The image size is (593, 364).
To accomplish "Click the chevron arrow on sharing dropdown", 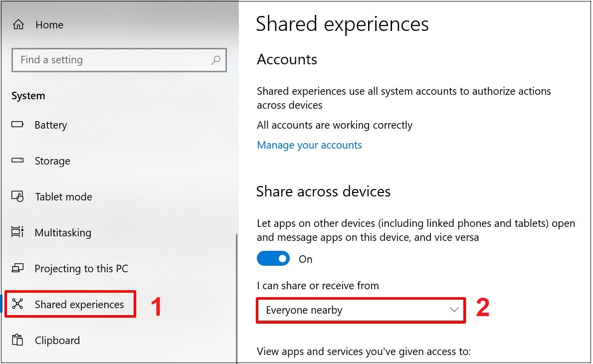I will click(454, 310).
